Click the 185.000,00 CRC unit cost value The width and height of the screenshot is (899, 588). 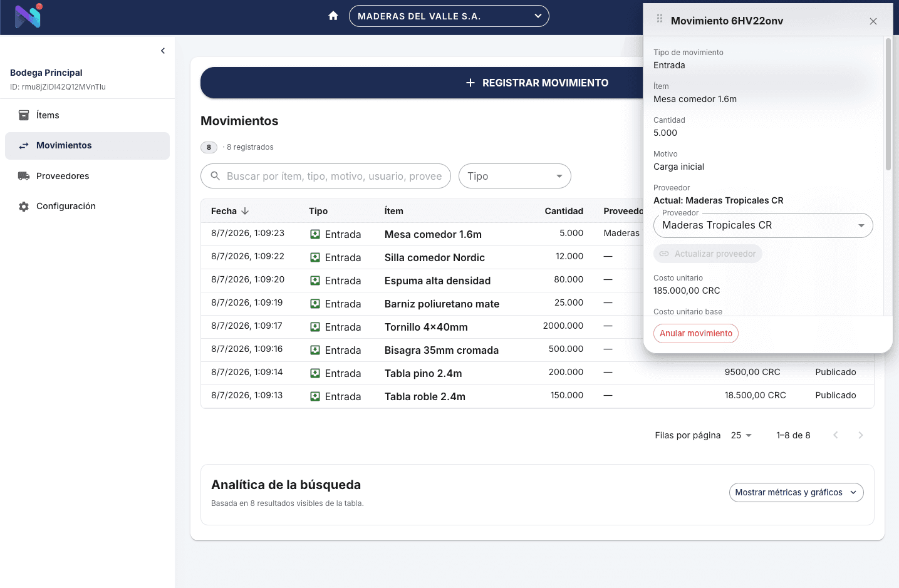click(x=687, y=291)
